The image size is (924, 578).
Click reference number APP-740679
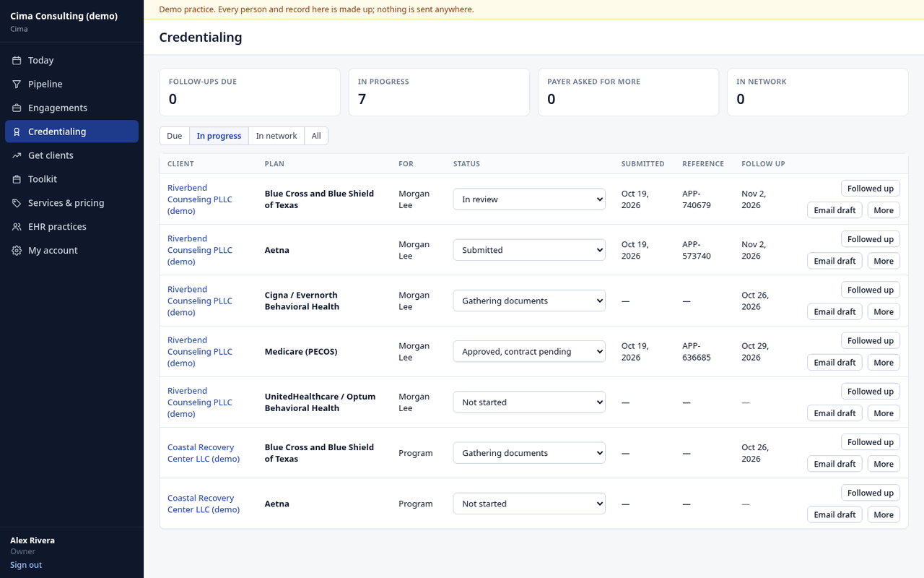click(x=697, y=199)
